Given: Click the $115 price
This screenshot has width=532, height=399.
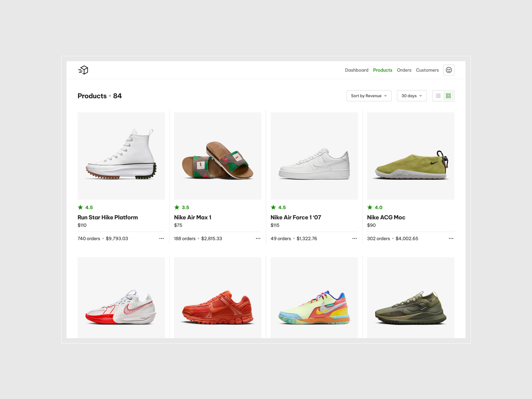Looking at the screenshot, I should click(275, 225).
